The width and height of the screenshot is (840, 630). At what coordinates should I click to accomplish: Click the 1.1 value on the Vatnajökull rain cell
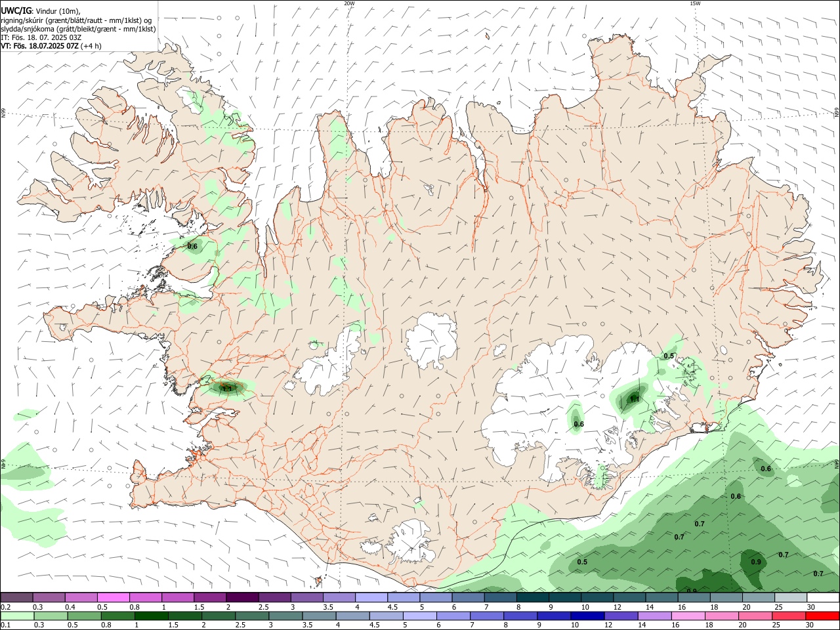click(634, 398)
